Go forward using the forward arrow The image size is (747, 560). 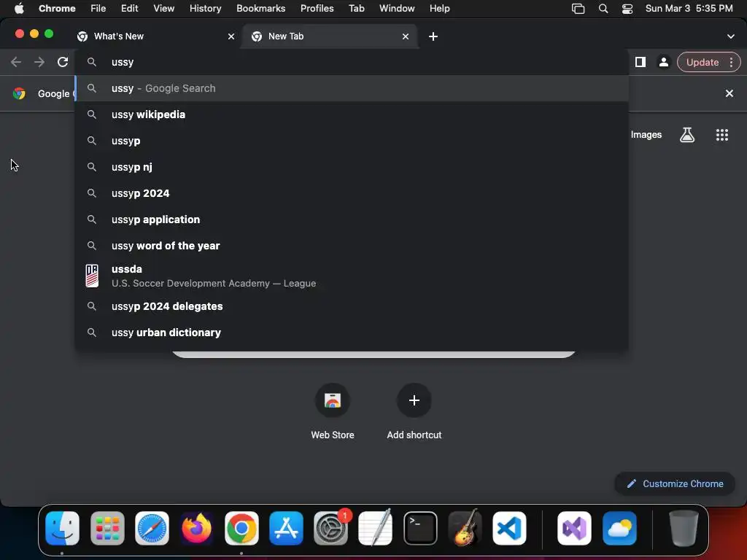pos(39,62)
